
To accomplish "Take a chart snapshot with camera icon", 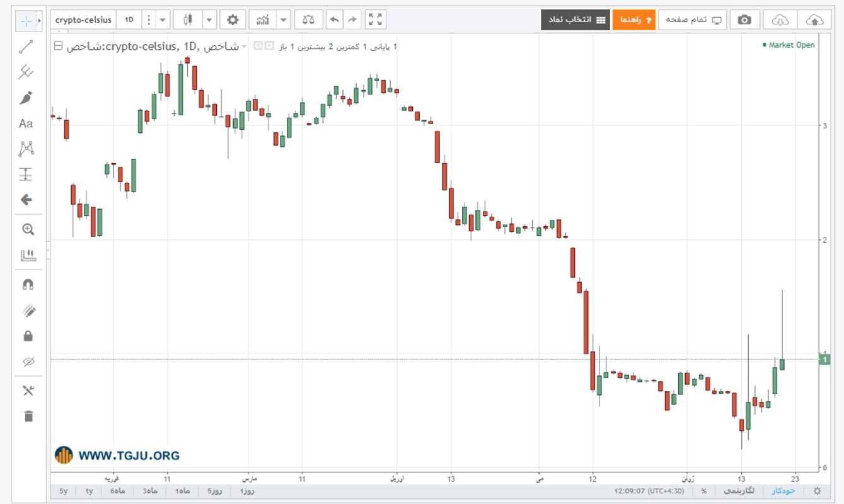I will pos(744,20).
